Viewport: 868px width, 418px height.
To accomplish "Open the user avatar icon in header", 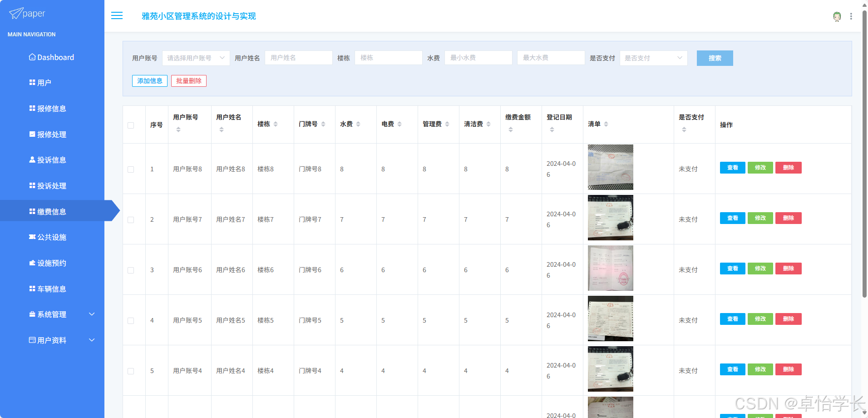I will click(837, 16).
